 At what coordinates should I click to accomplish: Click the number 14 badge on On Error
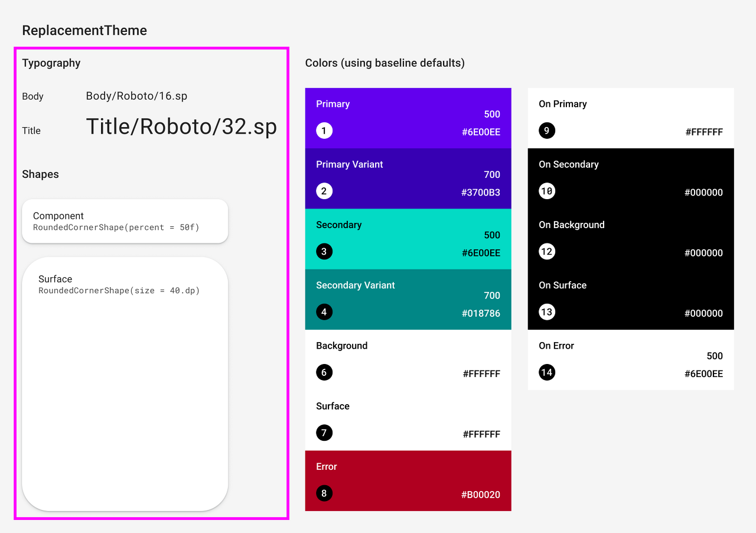(547, 372)
